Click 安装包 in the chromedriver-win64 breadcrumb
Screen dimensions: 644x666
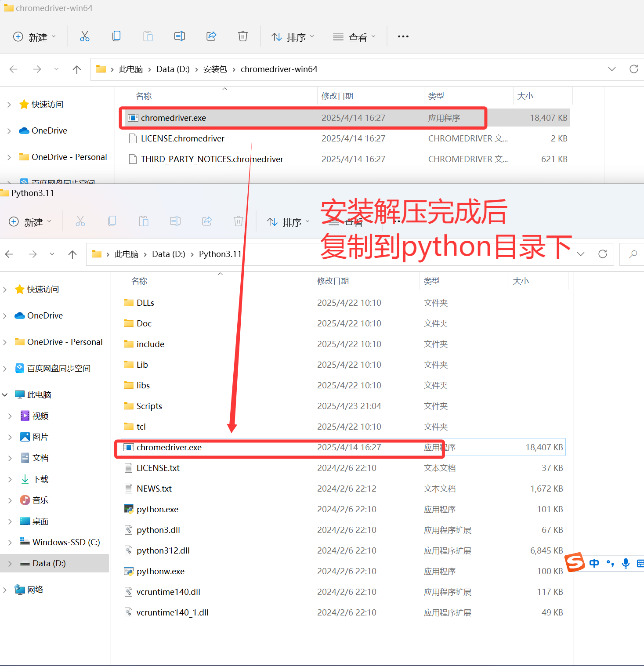pos(215,69)
